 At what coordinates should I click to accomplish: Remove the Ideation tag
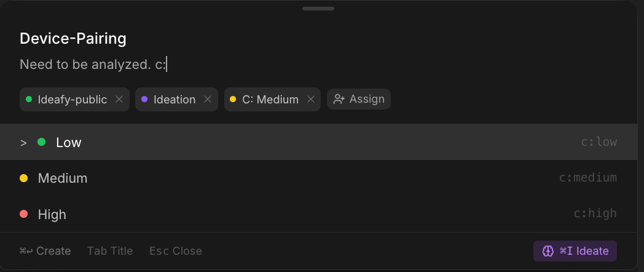pos(208,99)
